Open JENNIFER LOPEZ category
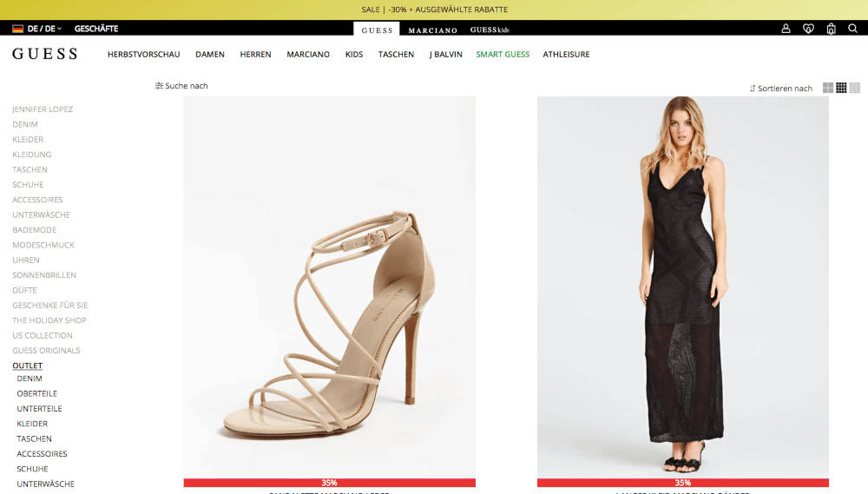868x494 pixels. (43, 109)
